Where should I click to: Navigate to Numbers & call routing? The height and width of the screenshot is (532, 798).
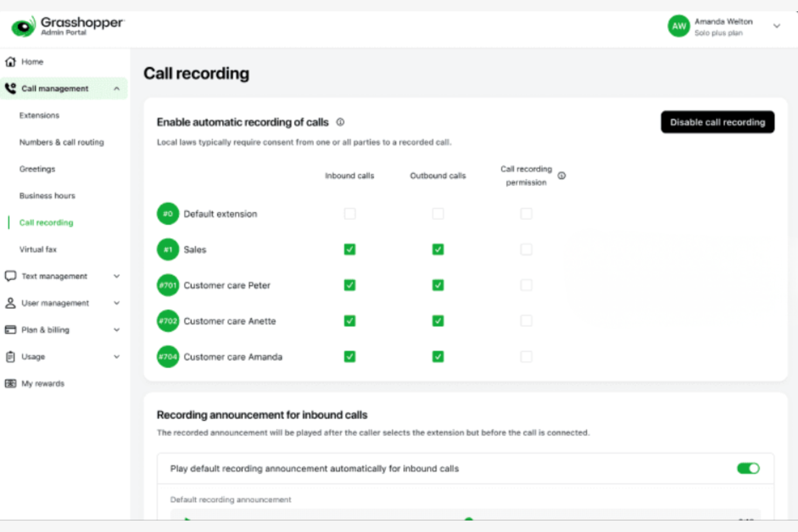tap(61, 142)
